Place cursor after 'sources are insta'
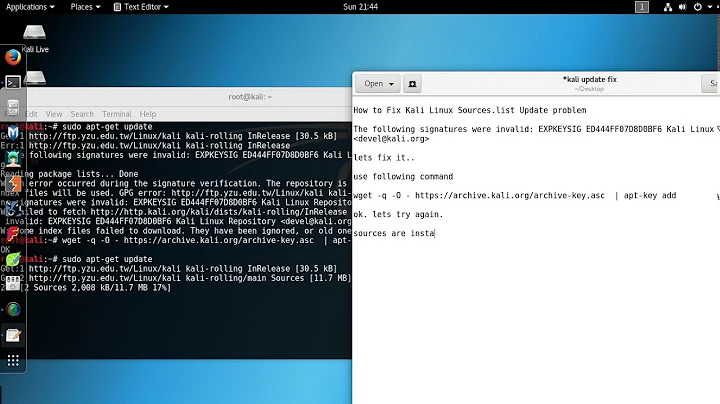This screenshot has width=720, height=404. pos(435,233)
